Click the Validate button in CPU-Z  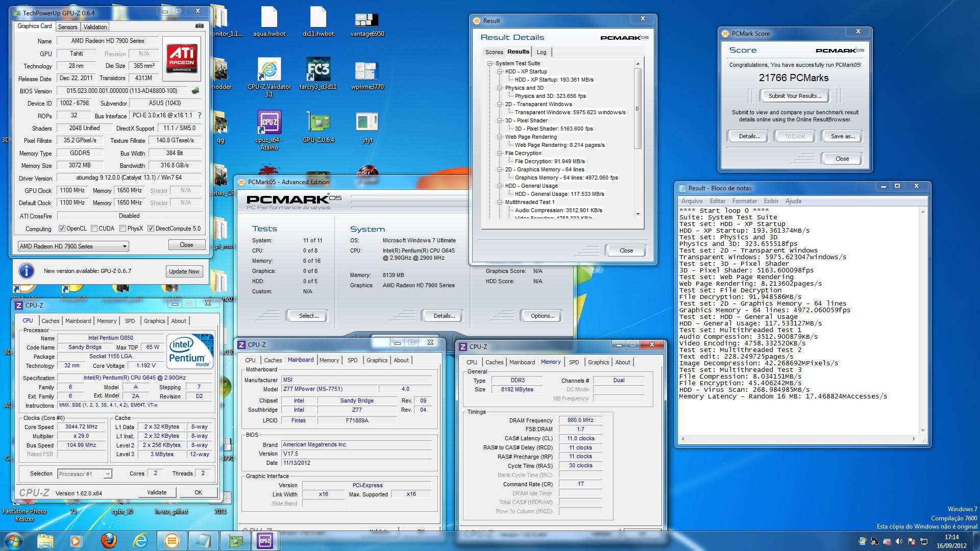[157, 492]
